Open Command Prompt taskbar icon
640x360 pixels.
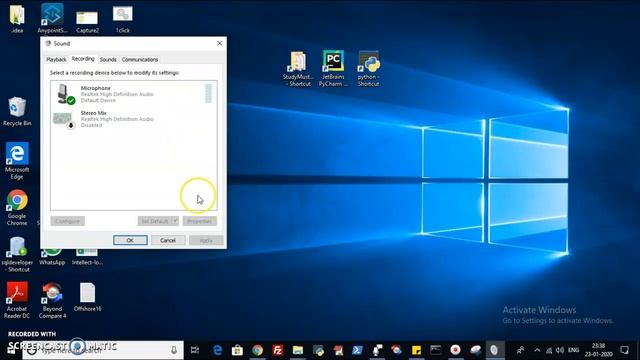[x=436, y=350]
